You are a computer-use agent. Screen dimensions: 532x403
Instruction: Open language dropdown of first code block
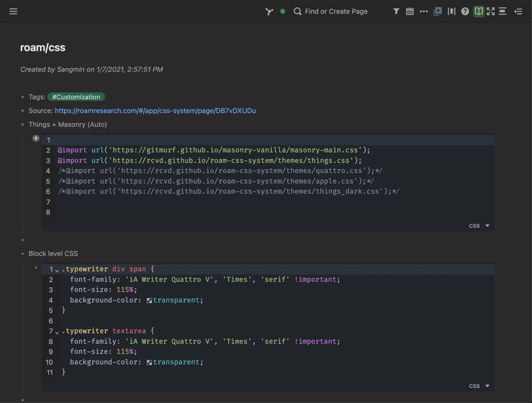pyautogui.click(x=479, y=225)
